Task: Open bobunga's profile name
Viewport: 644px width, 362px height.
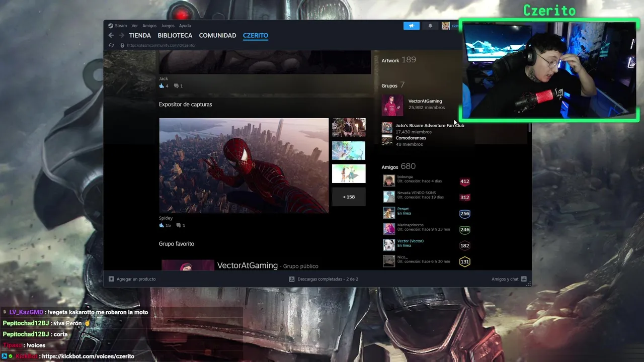Action: click(405, 177)
